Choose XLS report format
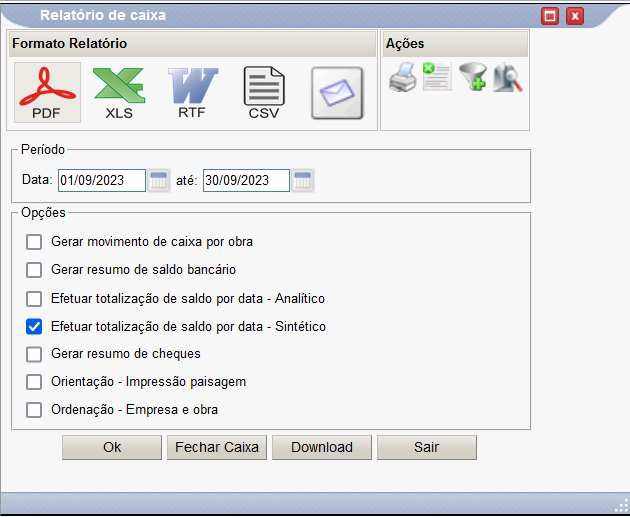This screenshot has width=630, height=518. [119, 93]
